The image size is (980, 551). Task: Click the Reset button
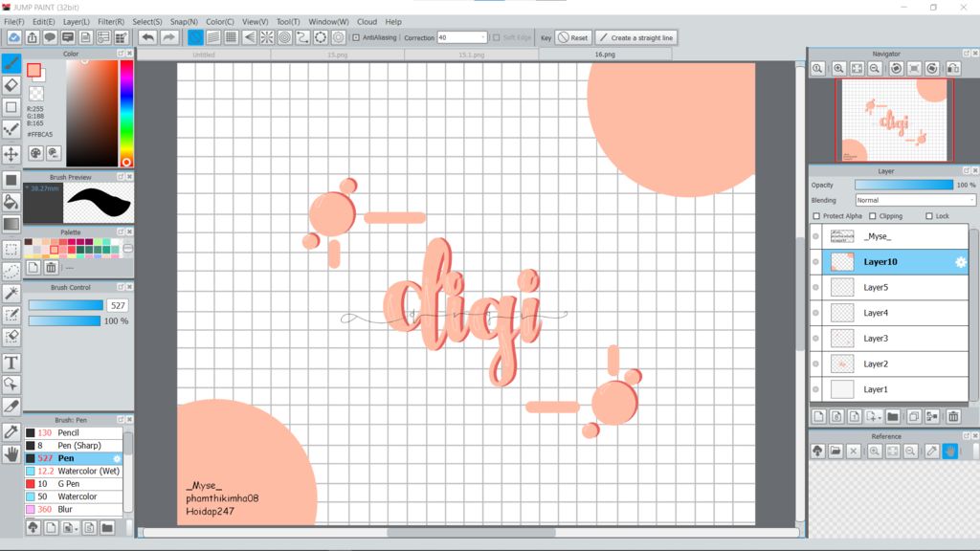click(573, 37)
